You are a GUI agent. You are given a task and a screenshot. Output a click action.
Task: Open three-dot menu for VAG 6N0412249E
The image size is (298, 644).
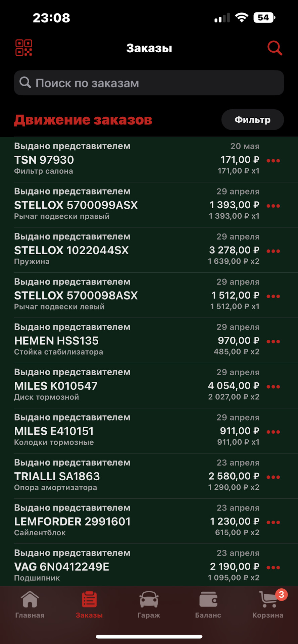click(273, 568)
